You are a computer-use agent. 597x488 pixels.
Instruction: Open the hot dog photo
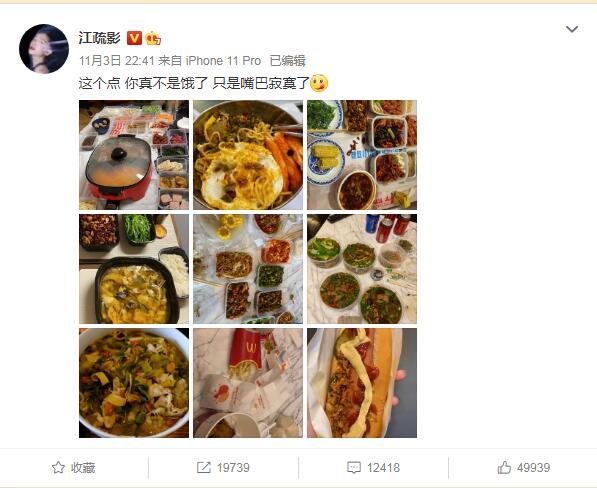click(362, 383)
